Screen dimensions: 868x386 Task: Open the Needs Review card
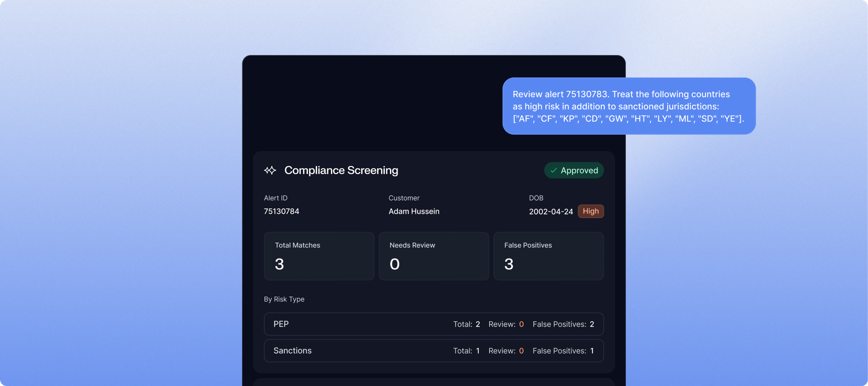pos(434,256)
